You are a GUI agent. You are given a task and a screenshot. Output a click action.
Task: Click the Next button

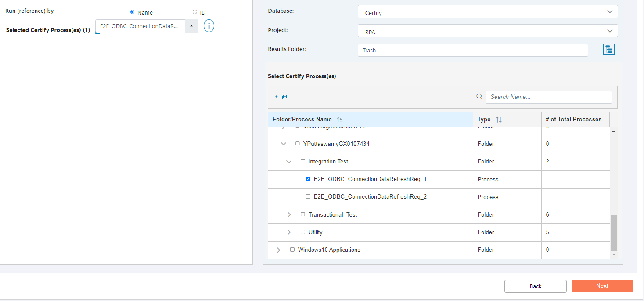[x=602, y=286]
